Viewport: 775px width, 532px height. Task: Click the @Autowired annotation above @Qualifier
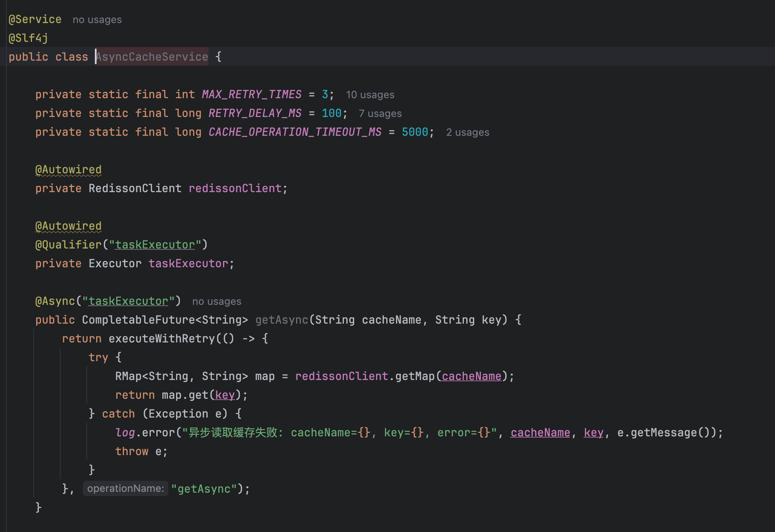[68, 226]
